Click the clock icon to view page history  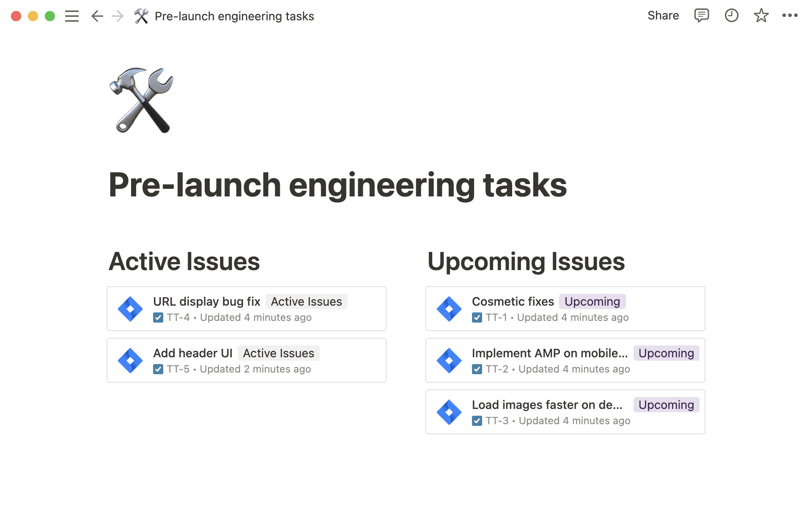731,16
